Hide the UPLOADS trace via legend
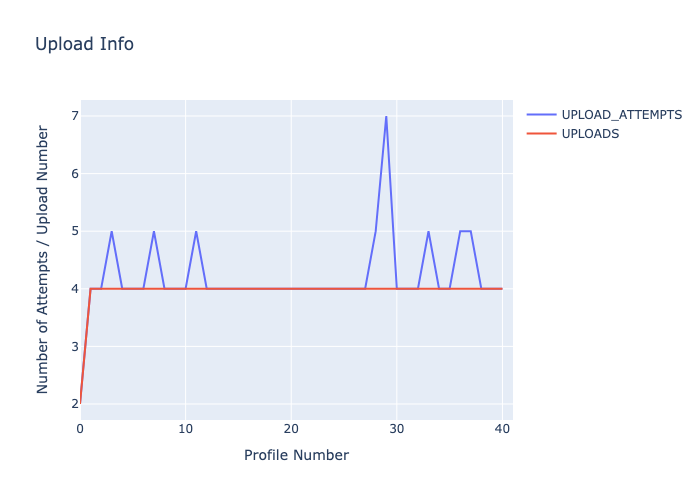The height and width of the screenshot is (500, 700). 590,134
